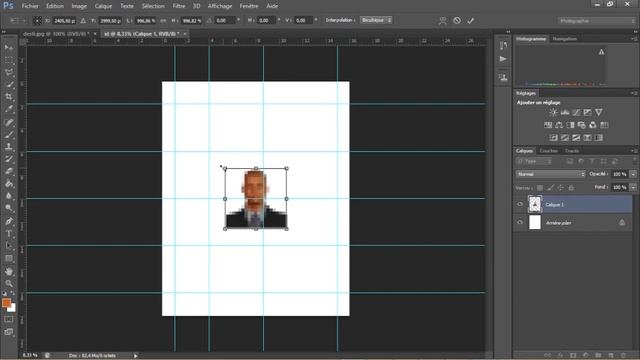Viewport: 640px width, 360px height.
Task: Select the Crop tool
Action: click(x=9, y=97)
